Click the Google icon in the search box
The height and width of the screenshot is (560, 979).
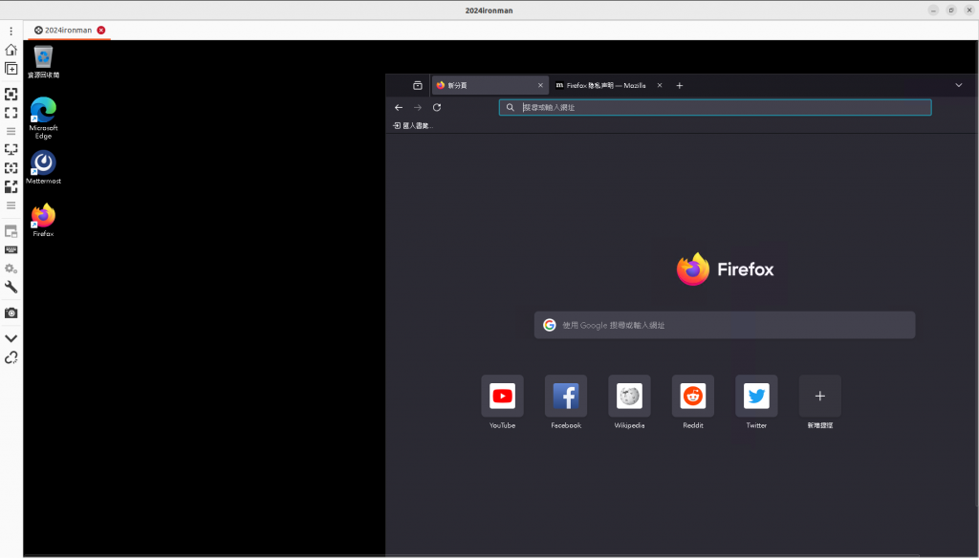point(550,325)
